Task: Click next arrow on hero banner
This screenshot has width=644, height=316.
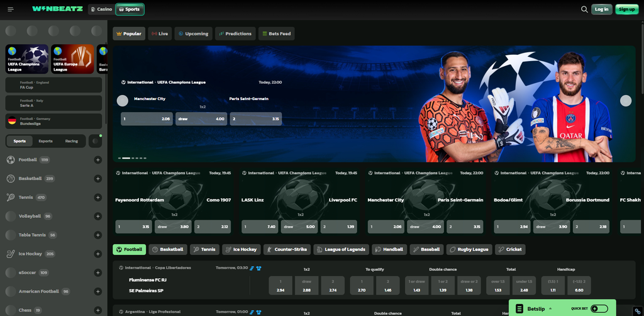Action: click(x=626, y=101)
